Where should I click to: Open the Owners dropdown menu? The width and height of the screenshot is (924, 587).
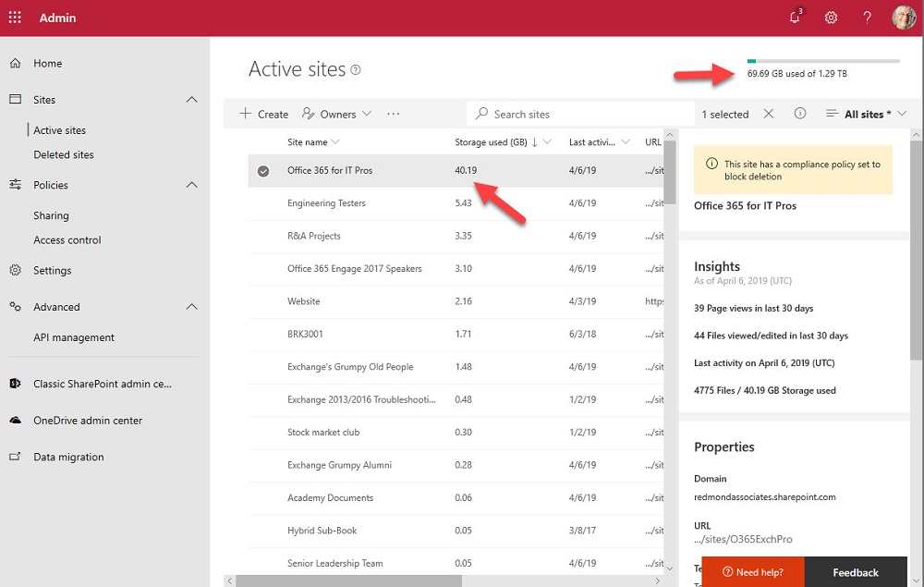[x=337, y=114]
